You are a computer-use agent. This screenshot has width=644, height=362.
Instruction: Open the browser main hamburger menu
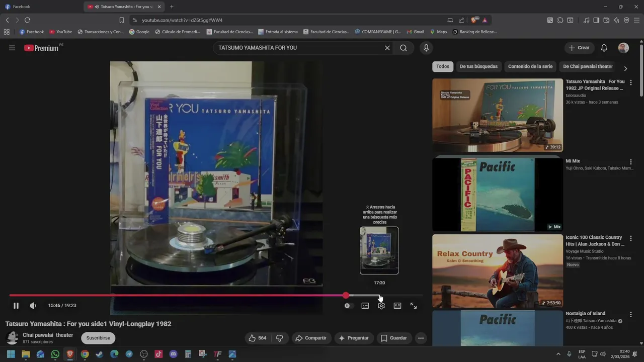point(636,20)
